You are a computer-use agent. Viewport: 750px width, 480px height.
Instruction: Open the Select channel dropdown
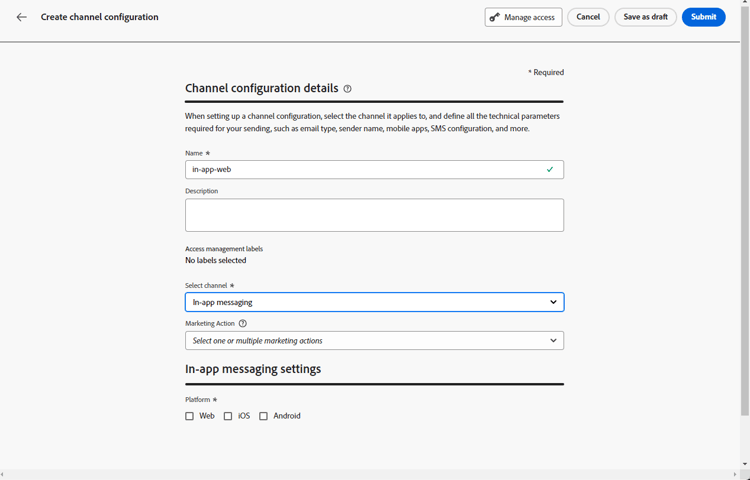(x=373, y=302)
